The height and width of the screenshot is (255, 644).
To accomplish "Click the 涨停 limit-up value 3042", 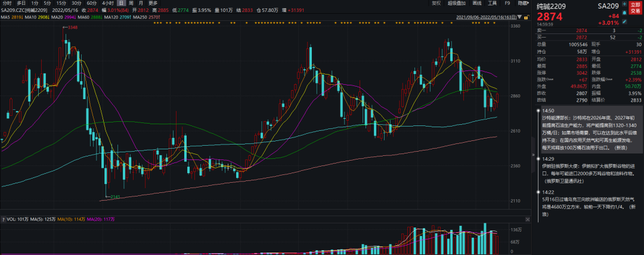I will (582, 72).
